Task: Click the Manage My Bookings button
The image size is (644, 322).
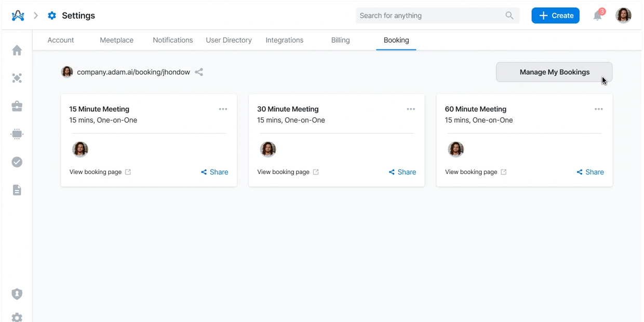Action: (554, 72)
